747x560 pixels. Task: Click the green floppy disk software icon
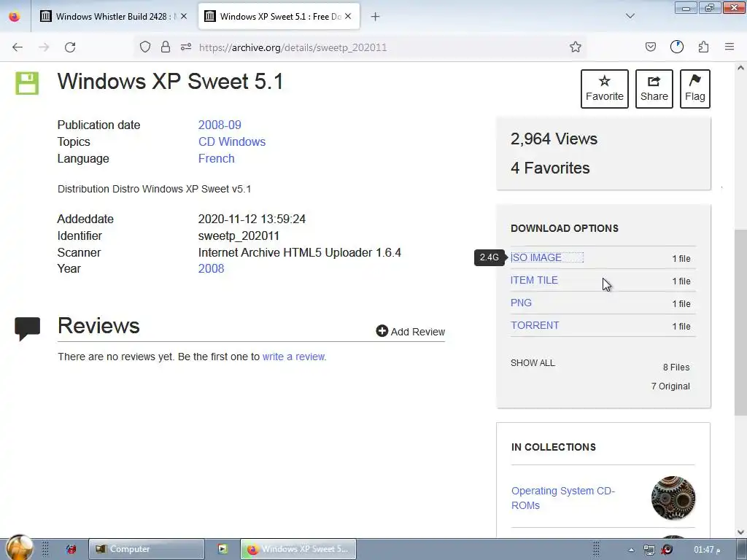[27, 83]
